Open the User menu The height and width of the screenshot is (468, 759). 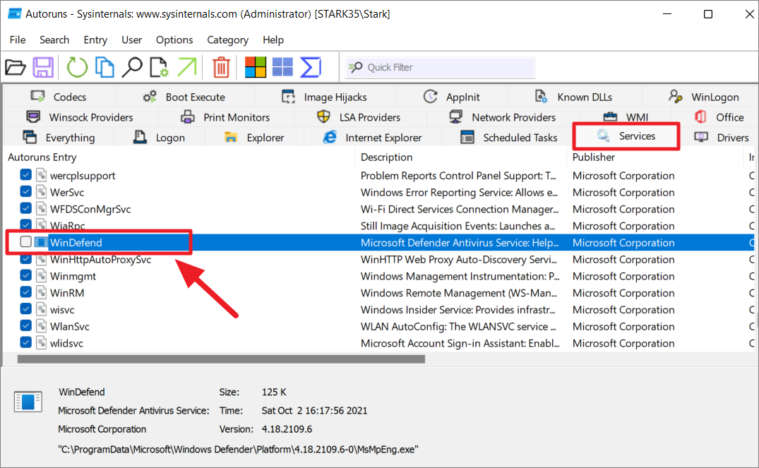point(132,40)
